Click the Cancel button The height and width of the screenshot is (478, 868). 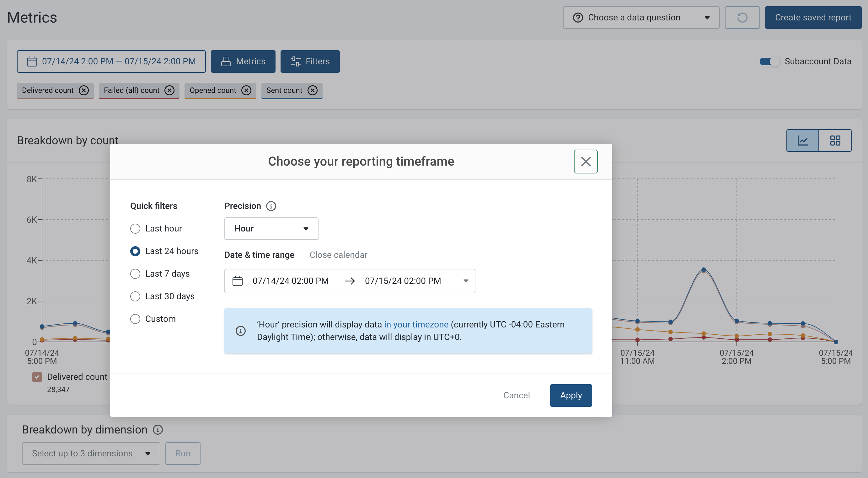(x=517, y=396)
